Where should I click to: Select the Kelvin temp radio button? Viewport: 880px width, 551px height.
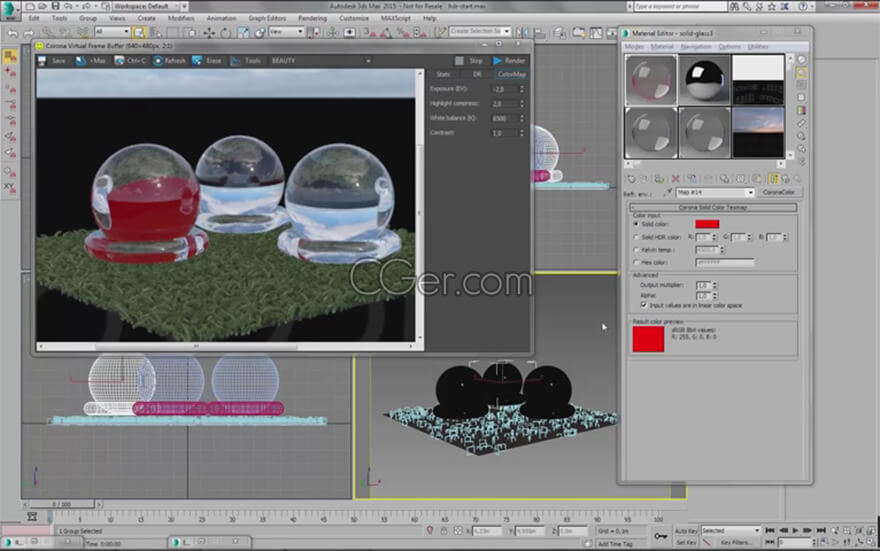pos(636,250)
